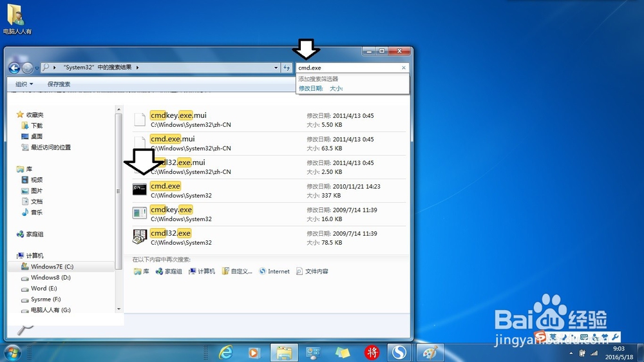Select the cmdkey.exe.mui file icon
The height and width of the screenshot is (362, 644).
(140, 119)
